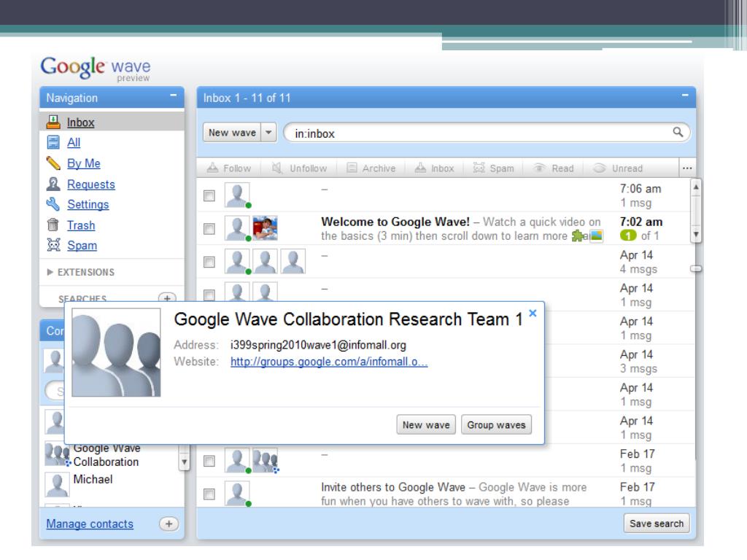Open the Inbox navigation icon
747x560 pixels.
point(53,122)
